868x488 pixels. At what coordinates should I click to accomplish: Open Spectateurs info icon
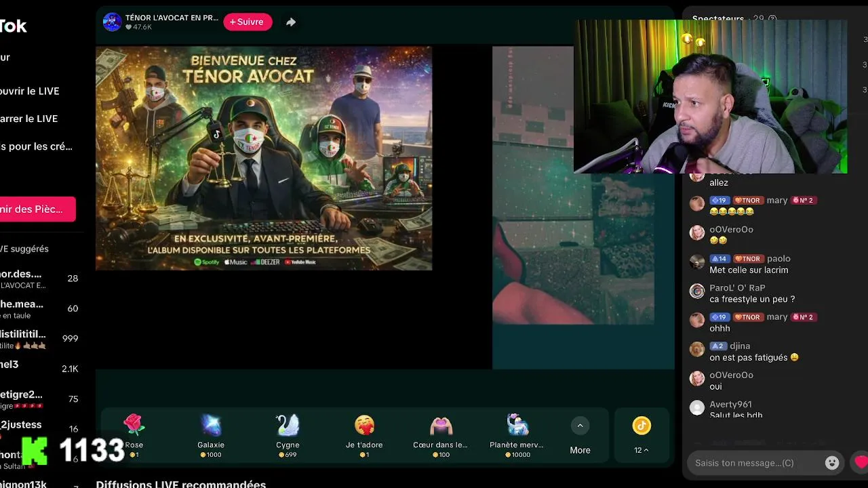tap(772, 19)
